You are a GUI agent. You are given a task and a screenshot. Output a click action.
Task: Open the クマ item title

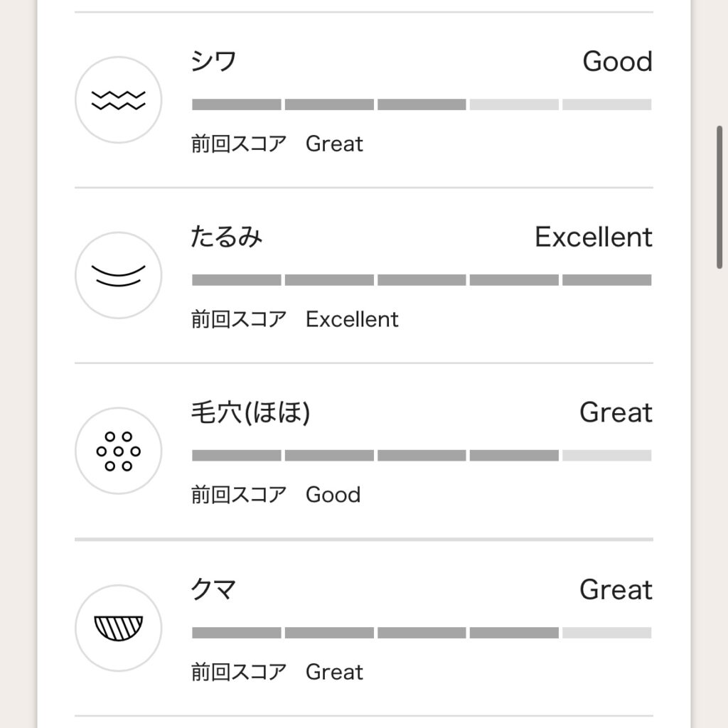(213, 589)
